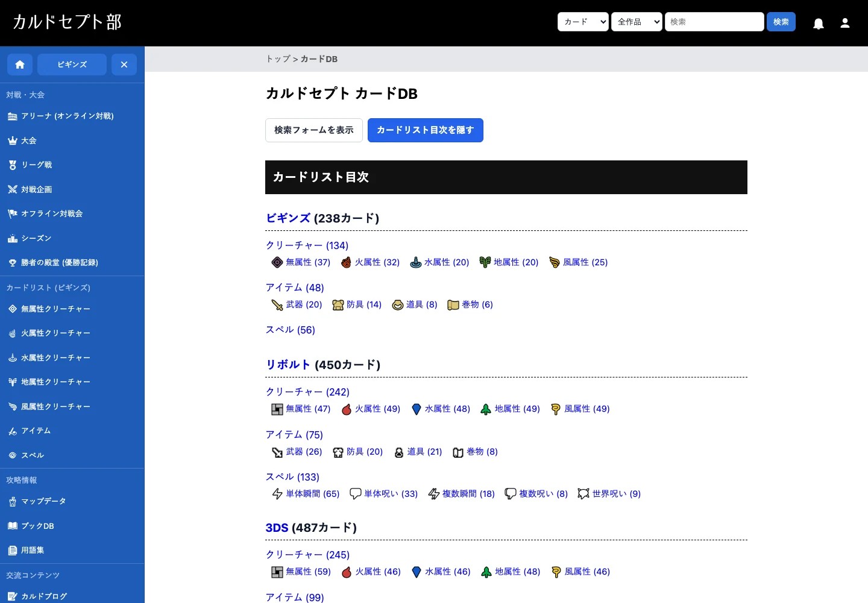Viewport: 868px width, 603px height.
Task: Click the crown icon beside 大会
Action: click(x=13, y=140)
